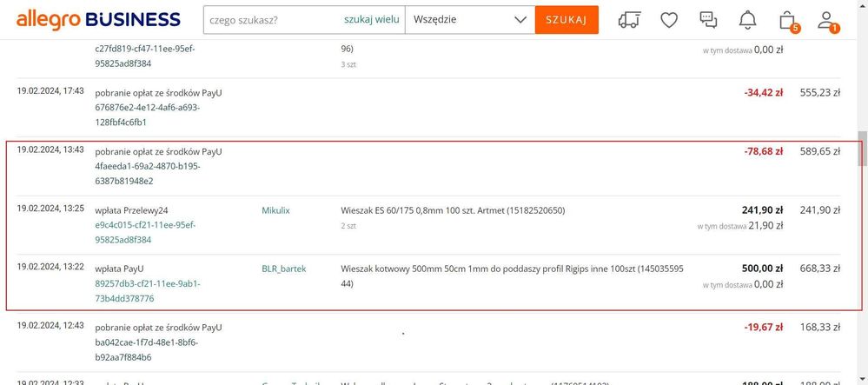This screenshot has width=868, height=385.
Task: Click 'wpłata Przelewy24' operation label
Action: click(x=131, y=210)
